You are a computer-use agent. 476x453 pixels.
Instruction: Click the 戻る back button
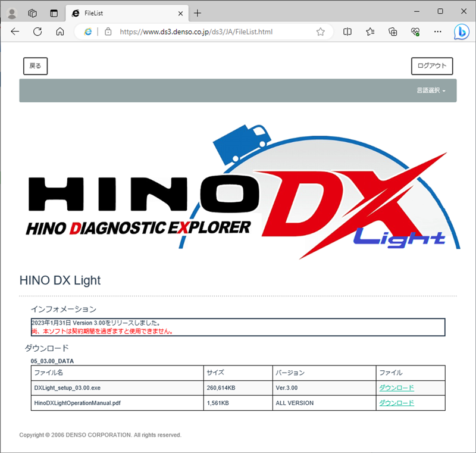[36, 66]
